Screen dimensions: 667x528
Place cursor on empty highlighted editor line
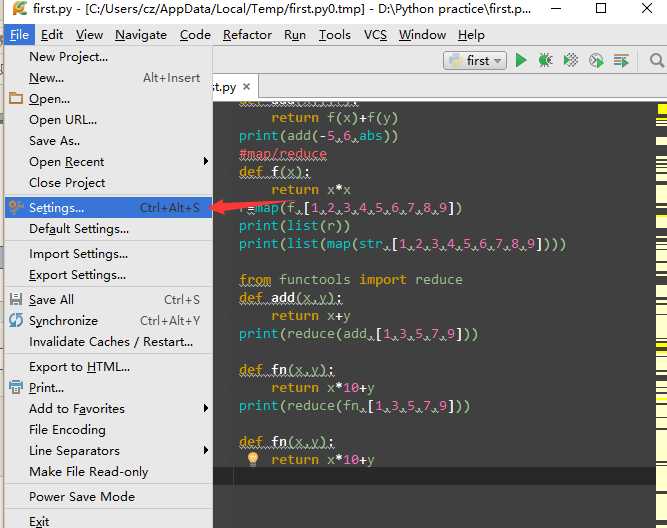pos(434,476)
